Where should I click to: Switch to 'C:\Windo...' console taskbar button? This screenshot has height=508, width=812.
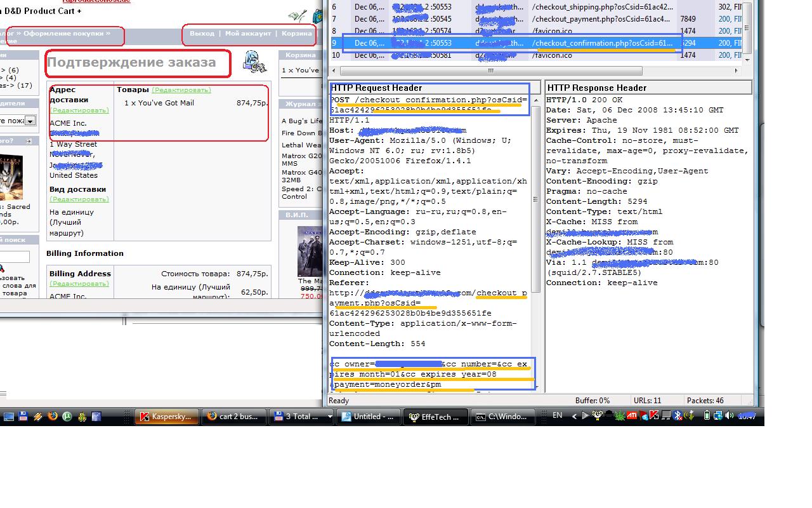click(504, 417)
